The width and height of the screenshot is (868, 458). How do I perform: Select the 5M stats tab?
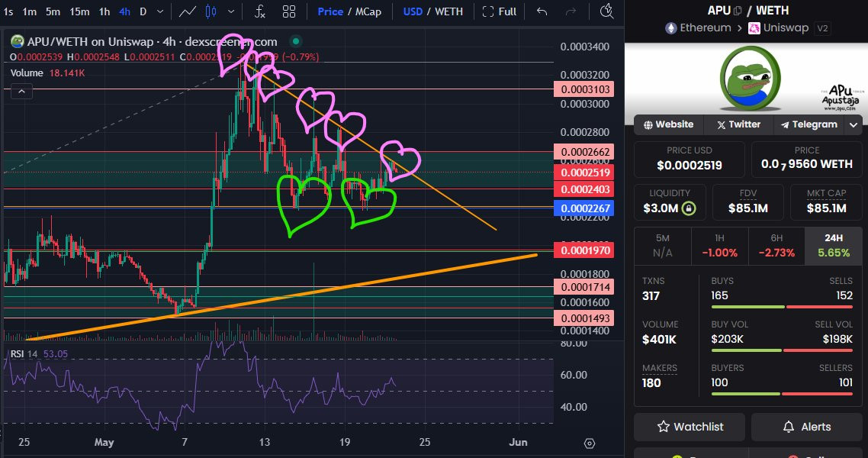pos(663,245)
